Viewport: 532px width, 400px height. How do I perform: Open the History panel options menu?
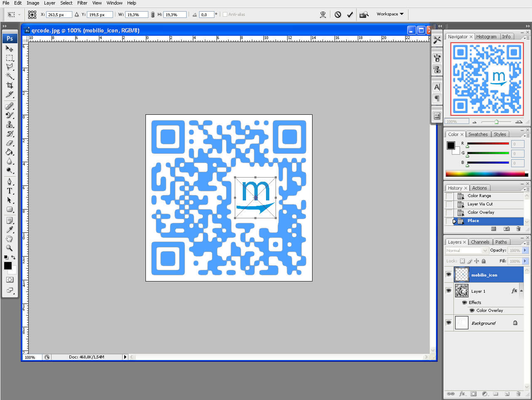(526, 189)
